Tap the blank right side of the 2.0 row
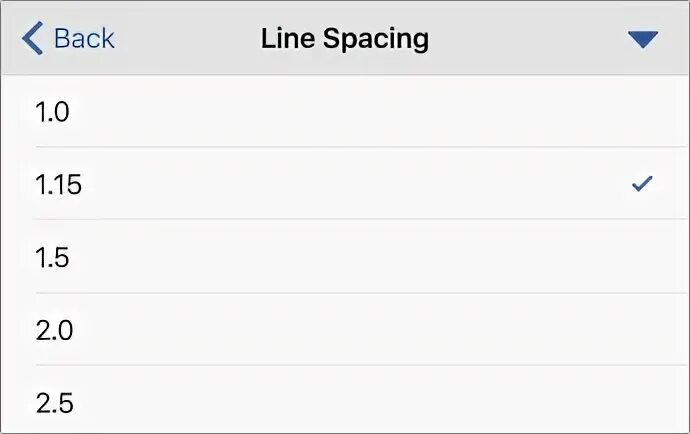The image size is (690, 434). (x=600, y=330)
